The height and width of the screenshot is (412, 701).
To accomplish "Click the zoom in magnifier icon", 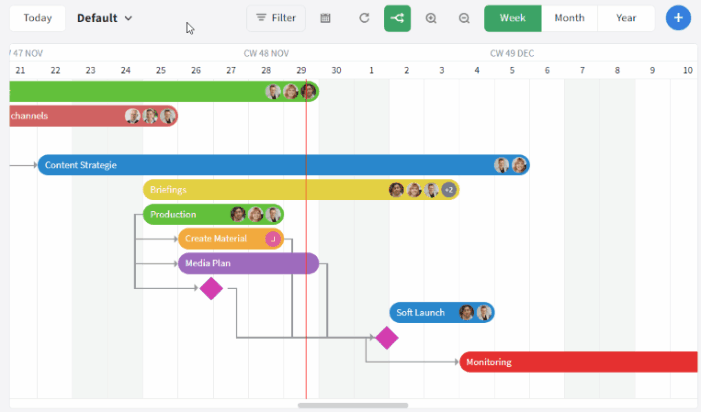I will (431, 18).
